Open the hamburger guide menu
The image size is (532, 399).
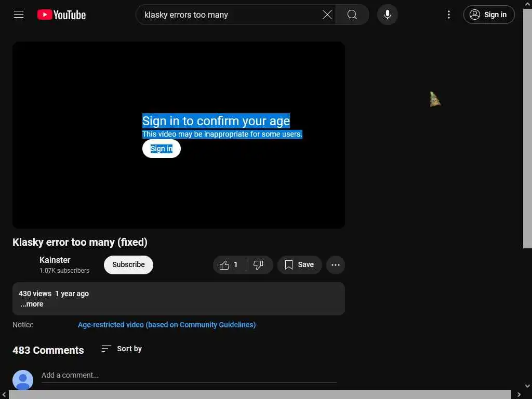click(x=19, y=15)
